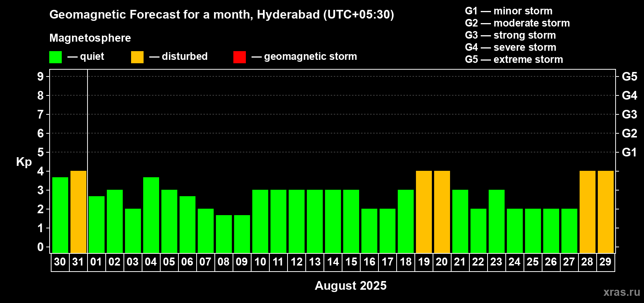The width and height of the screenshot is (644, 303).
Task: Click the Kp value '9' on y-axis
Action: pyautogui.click(x=41, y=77)
